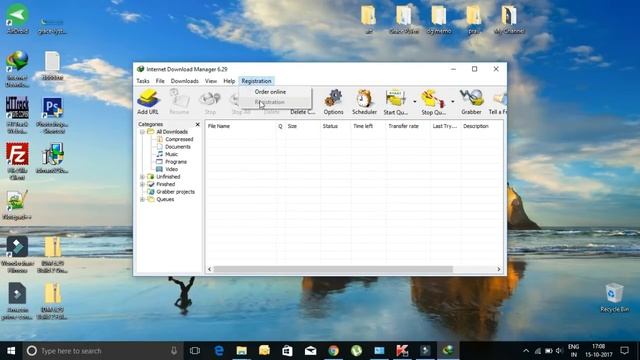This screenshot has height=360, width=640.
Task: Select the FileZilla Client desktop icon
Action: (x=17, y=161)
